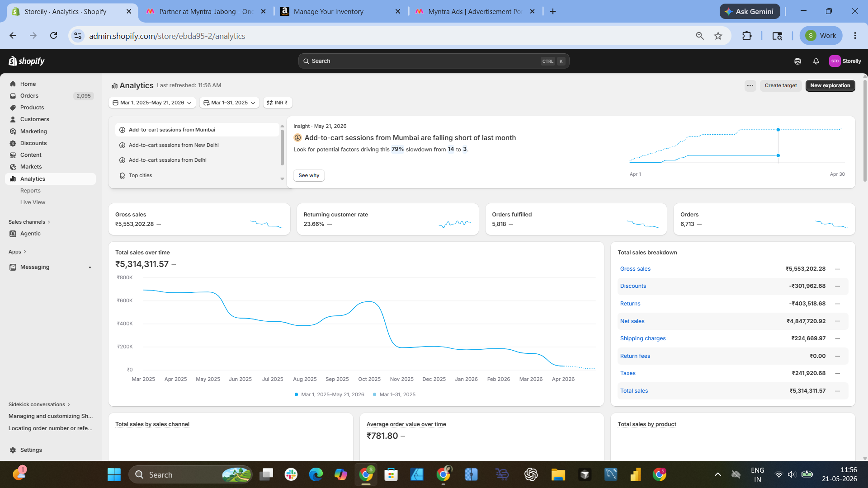Click the Shopify search field

434,61
